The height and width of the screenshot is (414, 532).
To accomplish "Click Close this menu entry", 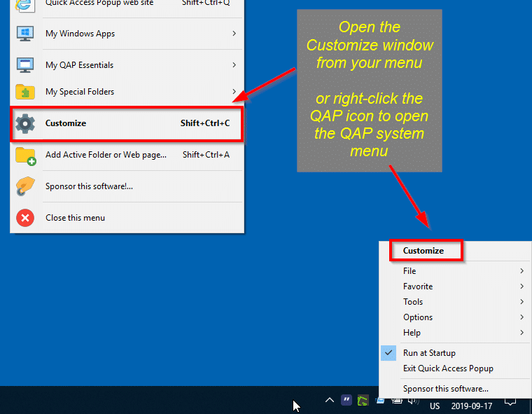I will (75, 218).
